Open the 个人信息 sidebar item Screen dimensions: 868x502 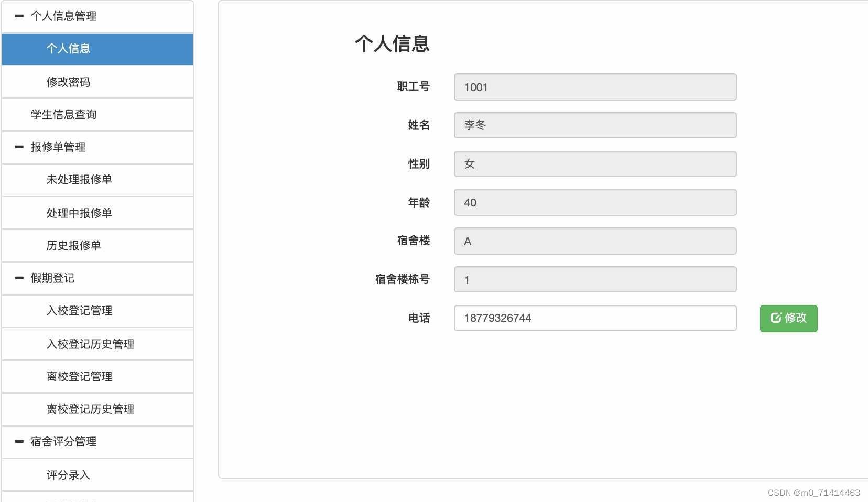(x=97, y=49)
